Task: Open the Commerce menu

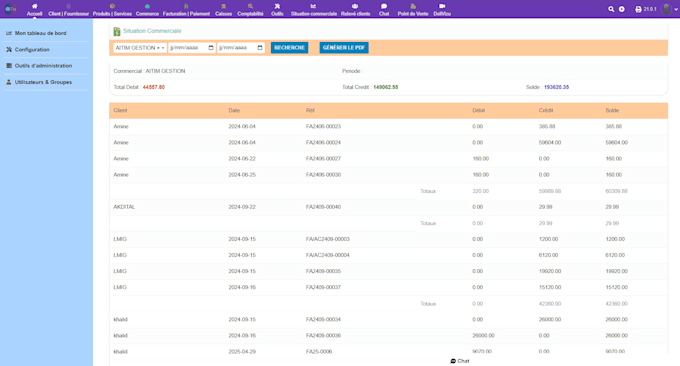Action: 147,10
